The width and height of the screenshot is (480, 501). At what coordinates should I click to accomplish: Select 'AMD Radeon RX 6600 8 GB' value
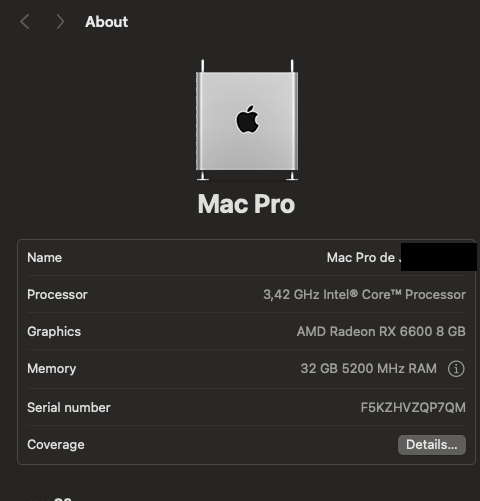381,332
